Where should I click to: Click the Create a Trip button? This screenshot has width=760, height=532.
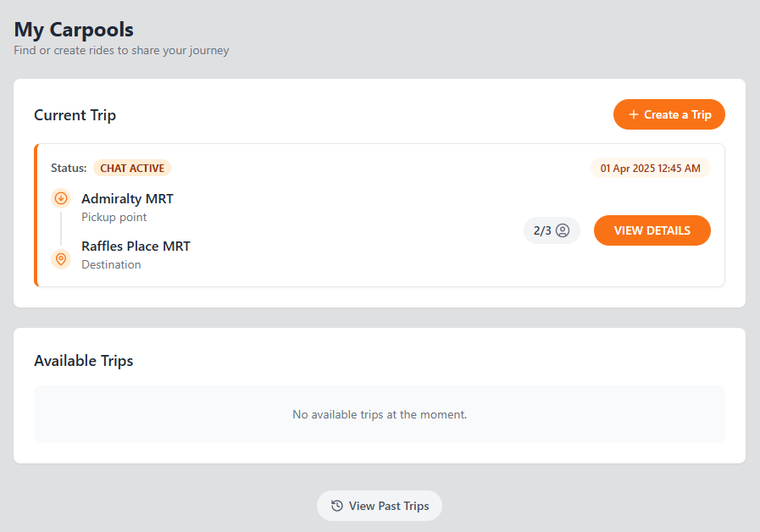coord(669,114)
